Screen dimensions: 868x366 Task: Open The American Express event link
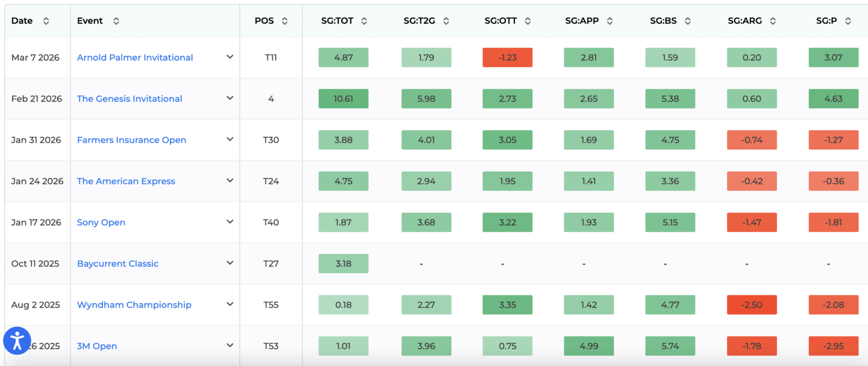[x=126, y=181]
